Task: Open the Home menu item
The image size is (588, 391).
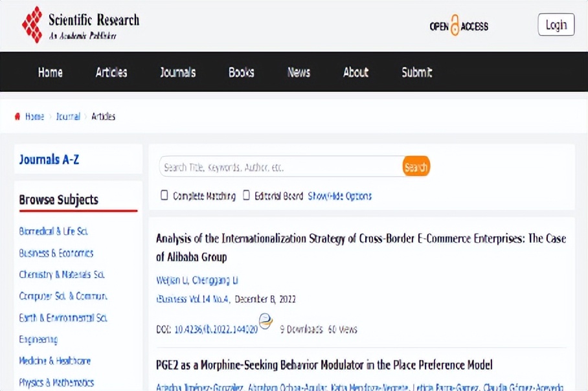Action: pos(51,72)
